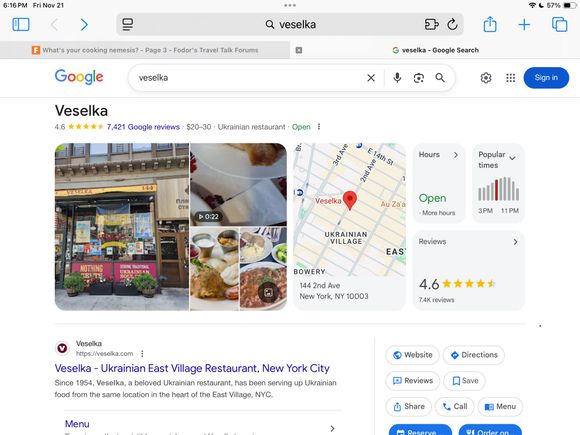Open 7,421 Google reviews link
Viewport: 580px width, 435px height.
tap(143, 127)
